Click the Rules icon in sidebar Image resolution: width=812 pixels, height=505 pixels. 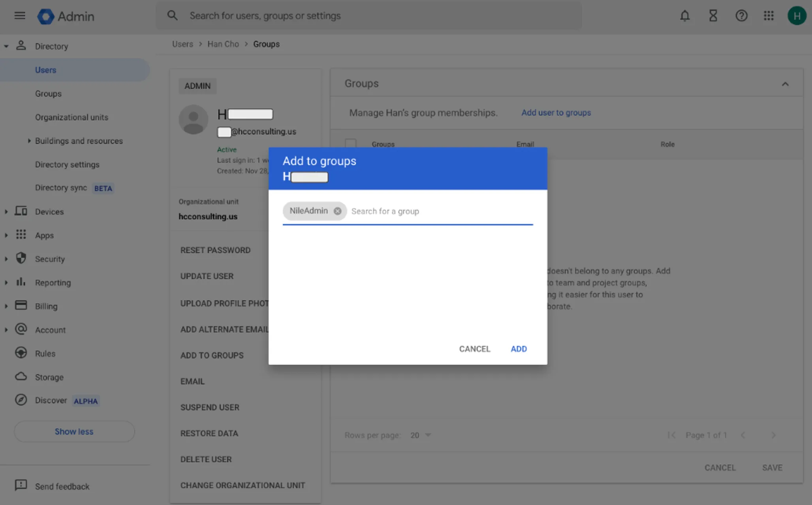(21, 353)
